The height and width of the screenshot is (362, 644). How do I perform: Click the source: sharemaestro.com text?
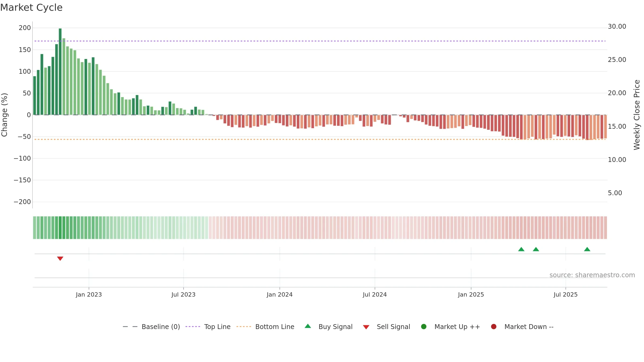click(x=592, y=275)
